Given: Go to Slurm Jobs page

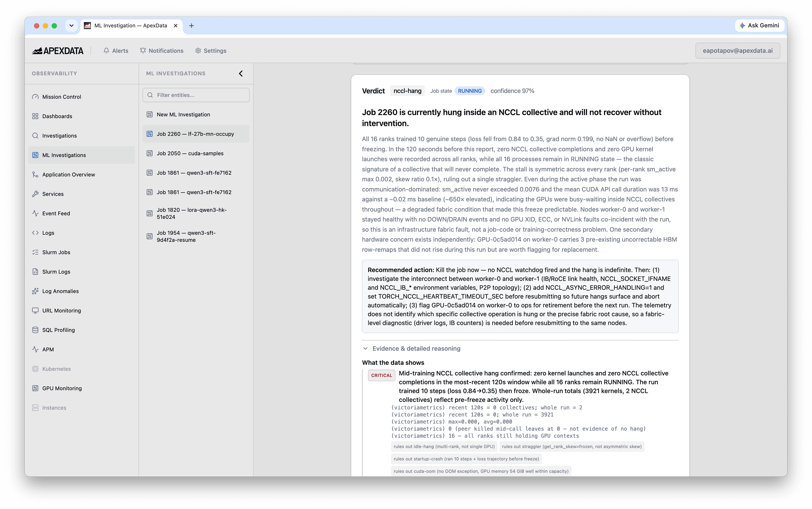Looking at the screenshot, I should (81, 252).
